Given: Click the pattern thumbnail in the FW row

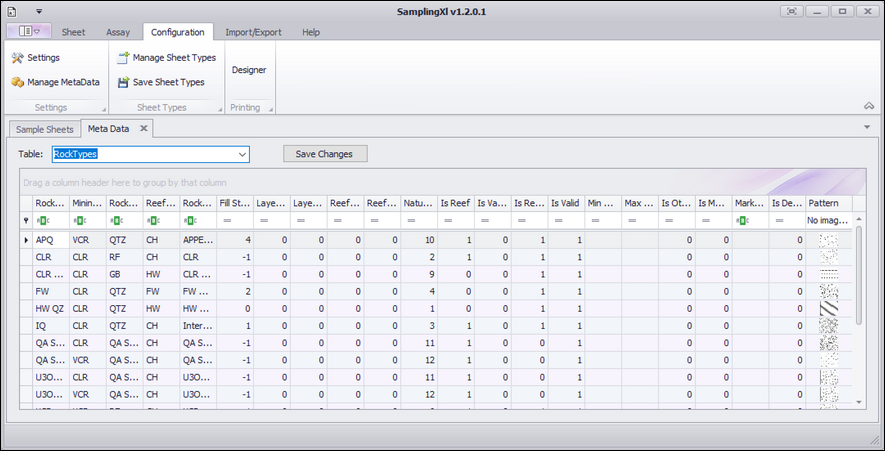Looking at the screenshot, I should pos(829,292).
